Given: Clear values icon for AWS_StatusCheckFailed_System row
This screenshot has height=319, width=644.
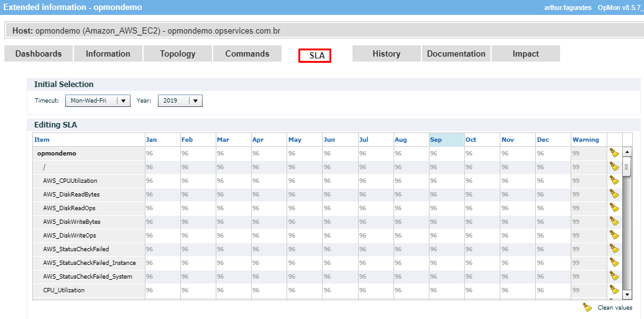Looking at the screenshot, I should [x=614, y=276].
